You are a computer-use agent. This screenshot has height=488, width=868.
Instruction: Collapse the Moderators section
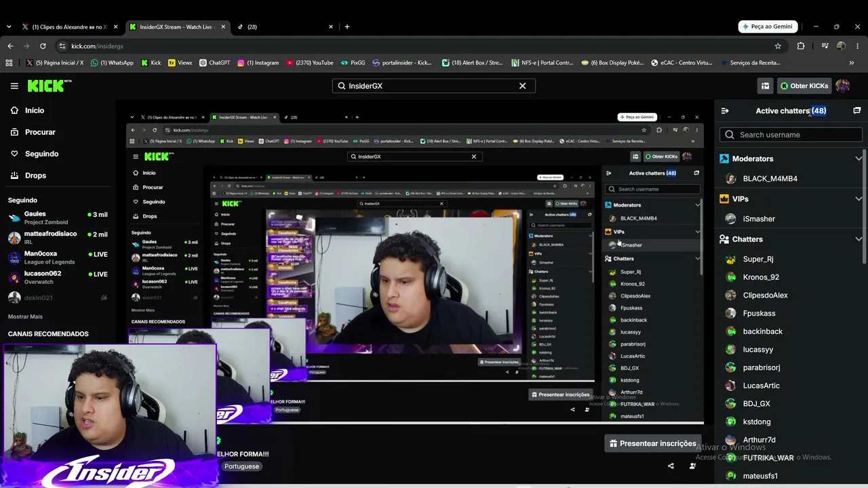point(859,159)
